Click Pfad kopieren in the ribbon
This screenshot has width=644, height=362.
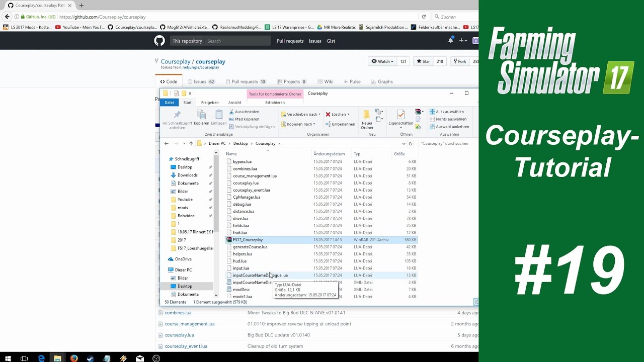[x=244, y=119]
